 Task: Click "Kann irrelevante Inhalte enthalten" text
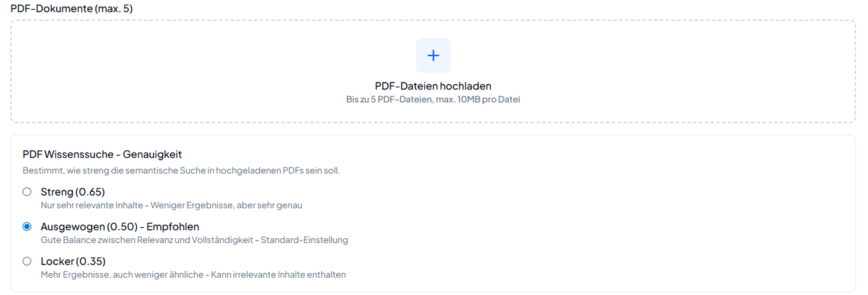(x=278, y=275)
